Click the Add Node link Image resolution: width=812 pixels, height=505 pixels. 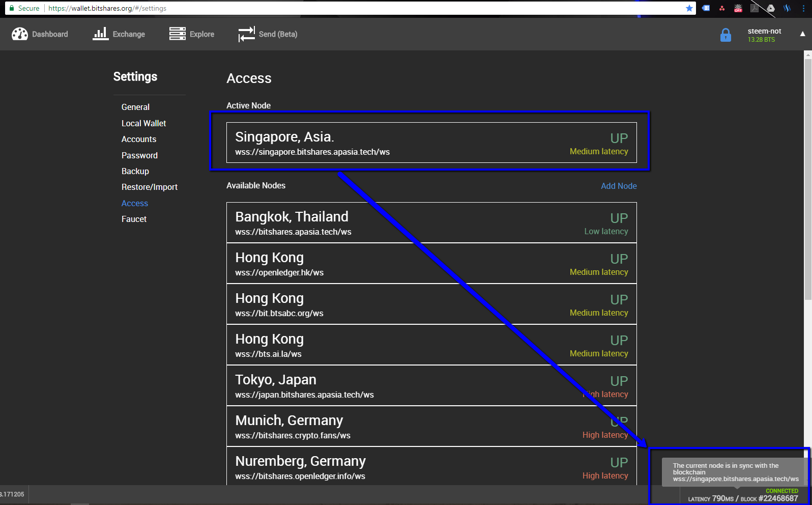[x=619, y=186]
